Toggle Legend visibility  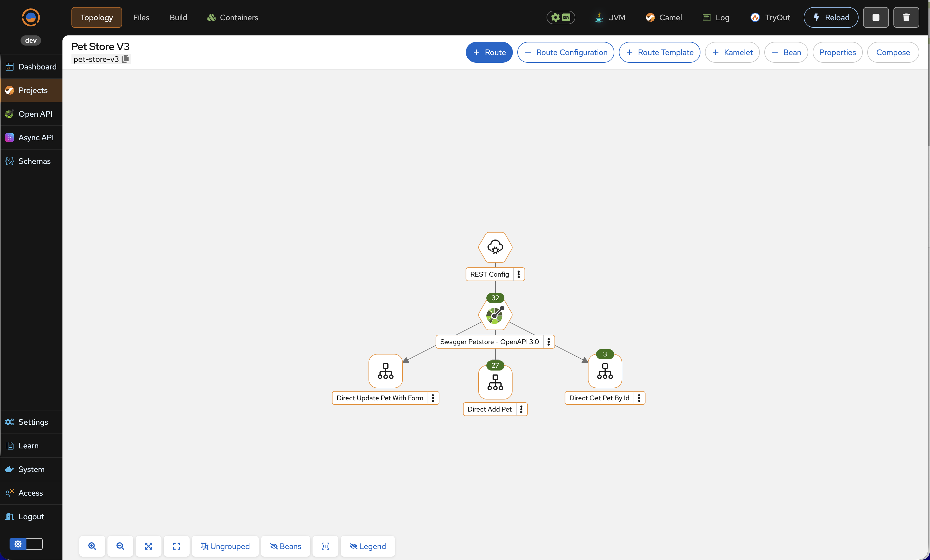tap(368, 546)
